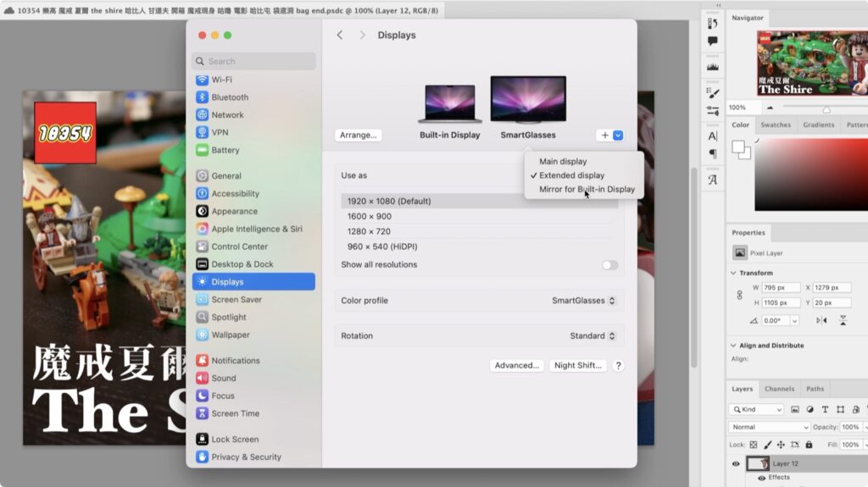The image size is (868, 487).
Task: Filter layers by shape layer icon
Action: (840, 410)
